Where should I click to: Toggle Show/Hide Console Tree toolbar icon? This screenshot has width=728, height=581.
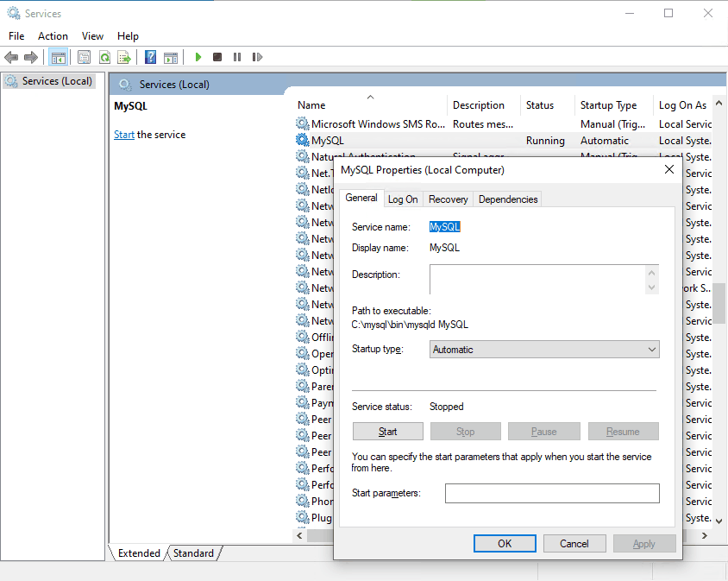(x=59, y=57)
